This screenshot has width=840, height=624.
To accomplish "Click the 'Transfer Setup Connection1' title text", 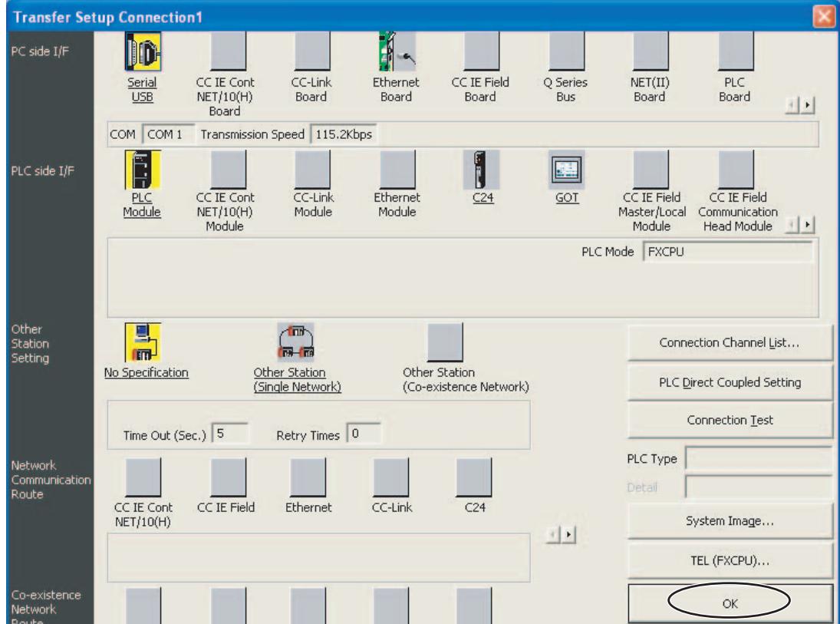I will pyautogui.click(x=108, y=17).
